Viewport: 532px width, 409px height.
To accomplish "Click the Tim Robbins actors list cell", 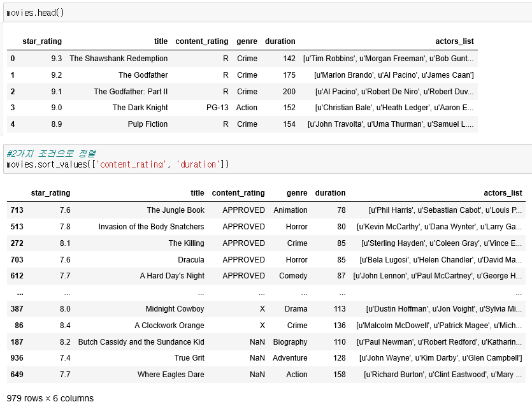I will 389,59.
